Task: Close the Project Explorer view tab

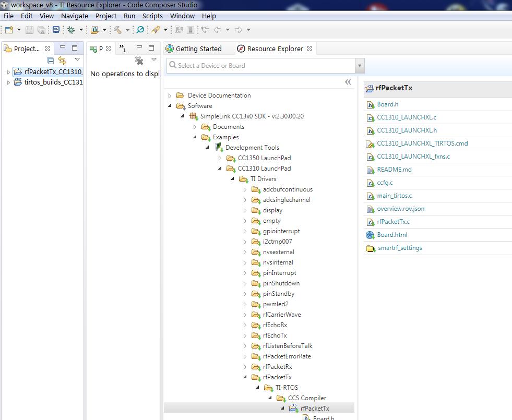Action: [47, 49]
